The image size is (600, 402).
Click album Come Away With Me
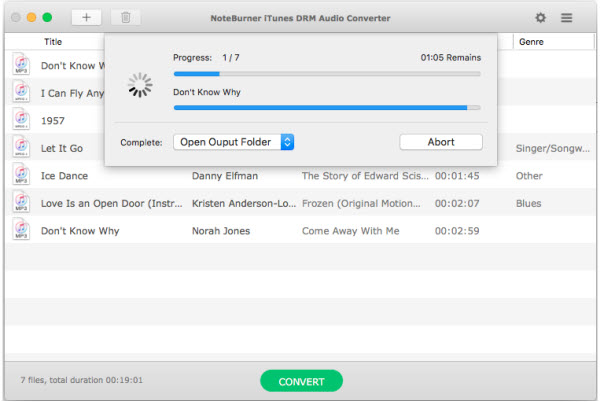(x=351, y=231)
